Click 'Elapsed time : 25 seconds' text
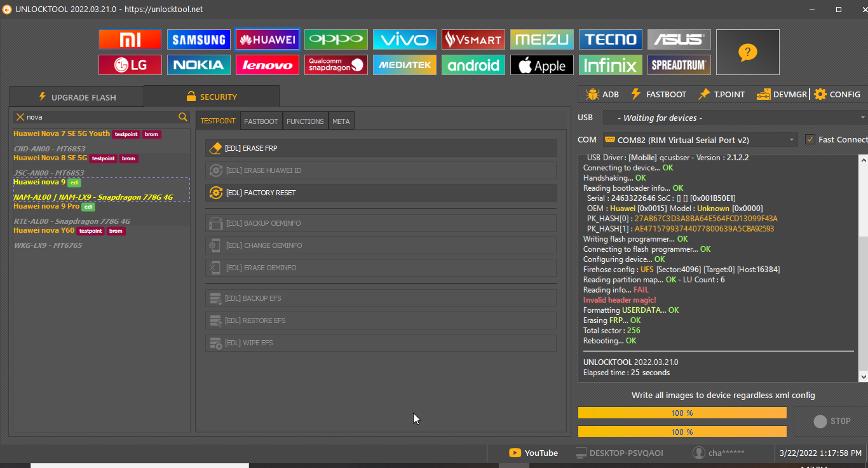 [x=627, y=373]
